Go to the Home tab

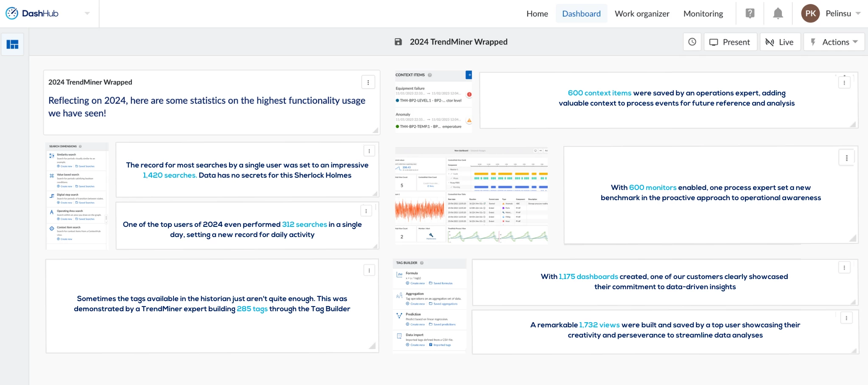coord(537,14)
